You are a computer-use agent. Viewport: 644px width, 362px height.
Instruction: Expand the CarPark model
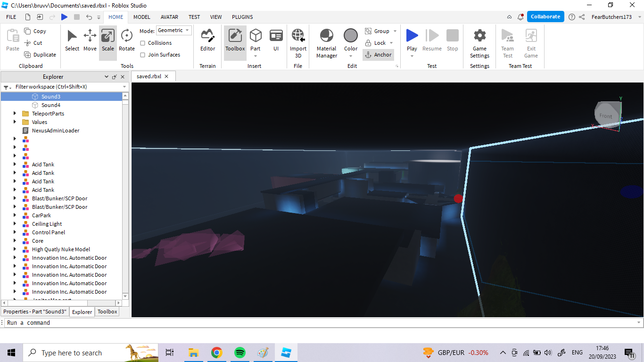pos(15,215)
